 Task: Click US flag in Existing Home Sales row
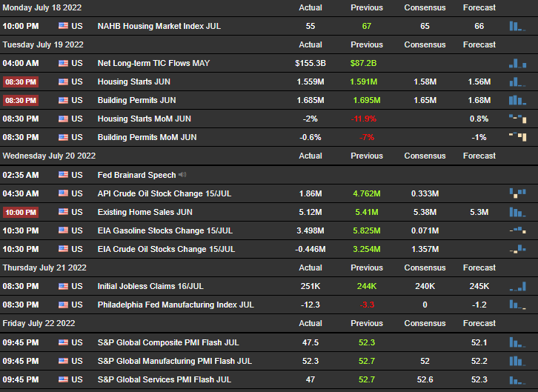tap(63, 212)
